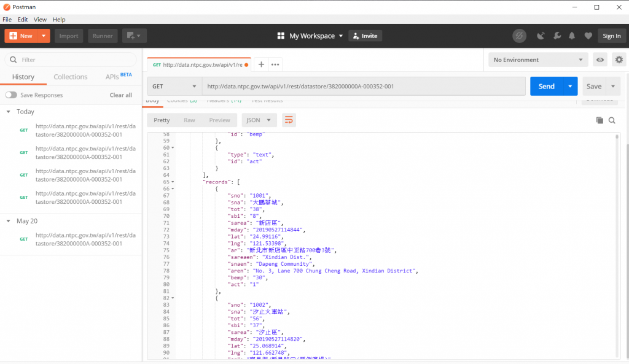Open the File menu
629x364 pixels.
pos(7,19)
